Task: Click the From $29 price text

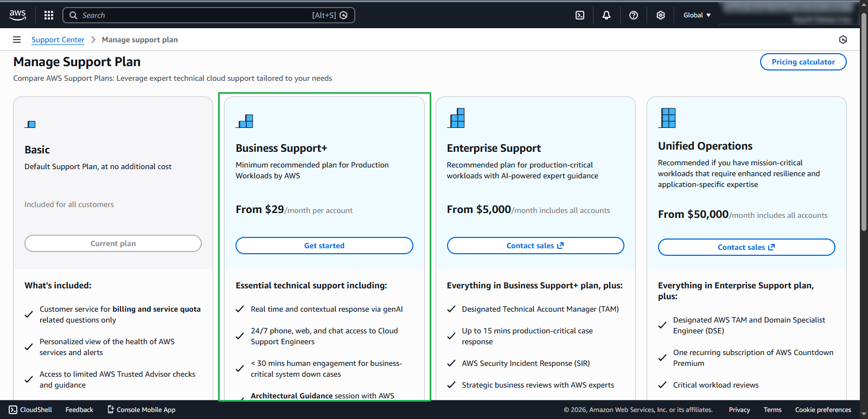Action: click(x=260, y=209)
